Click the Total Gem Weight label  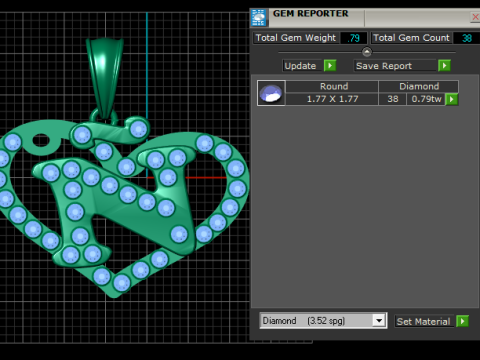point(296,38)
